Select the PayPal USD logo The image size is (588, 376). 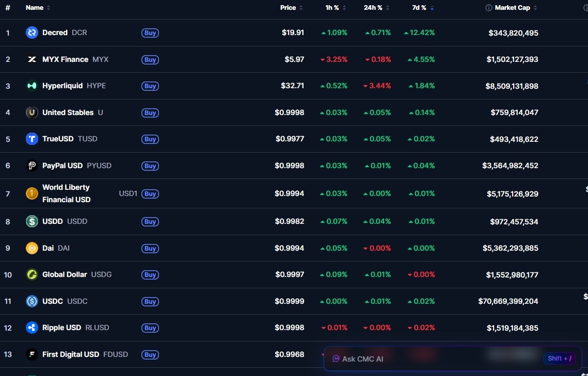pos(31,165)
